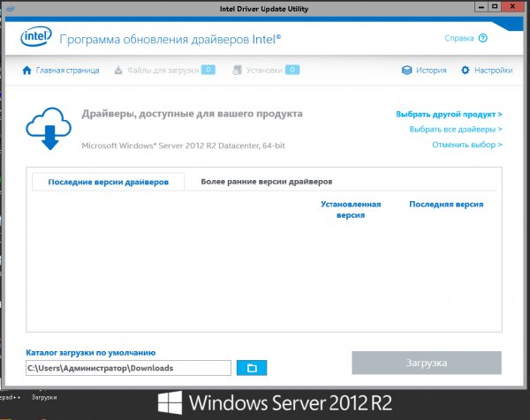Click Каталог загрузки по умолчанию label

91,353
